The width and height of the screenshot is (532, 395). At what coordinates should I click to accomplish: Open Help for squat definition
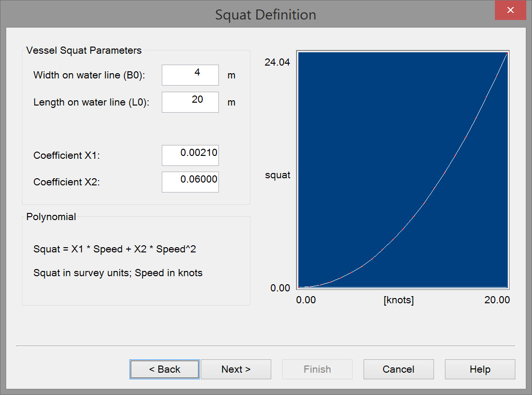coord(480,369)
